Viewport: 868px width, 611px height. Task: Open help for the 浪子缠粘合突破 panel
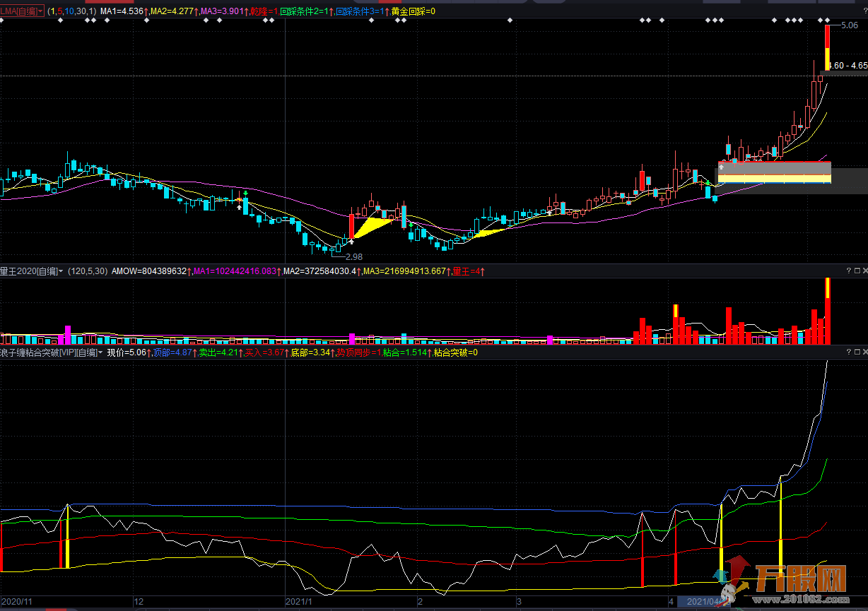pyautogui.click(x=848, y=352)
